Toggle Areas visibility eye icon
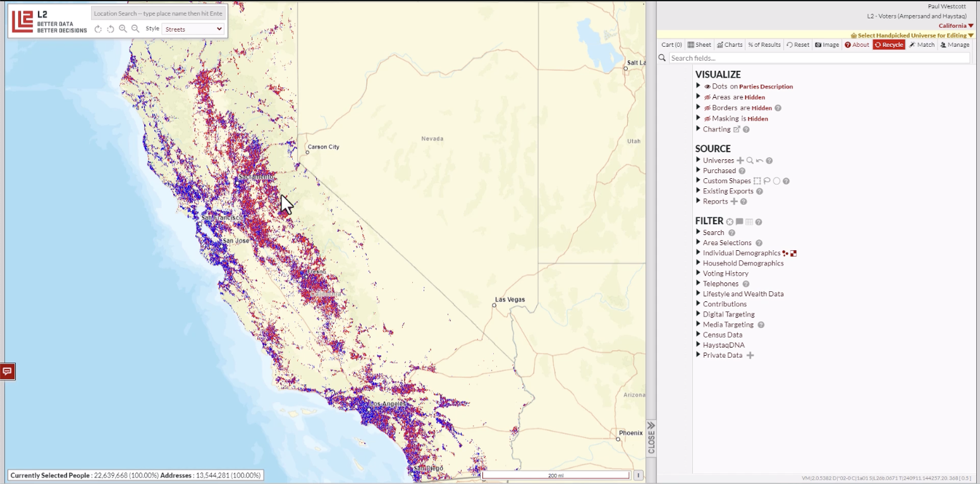 coord(707,97)
